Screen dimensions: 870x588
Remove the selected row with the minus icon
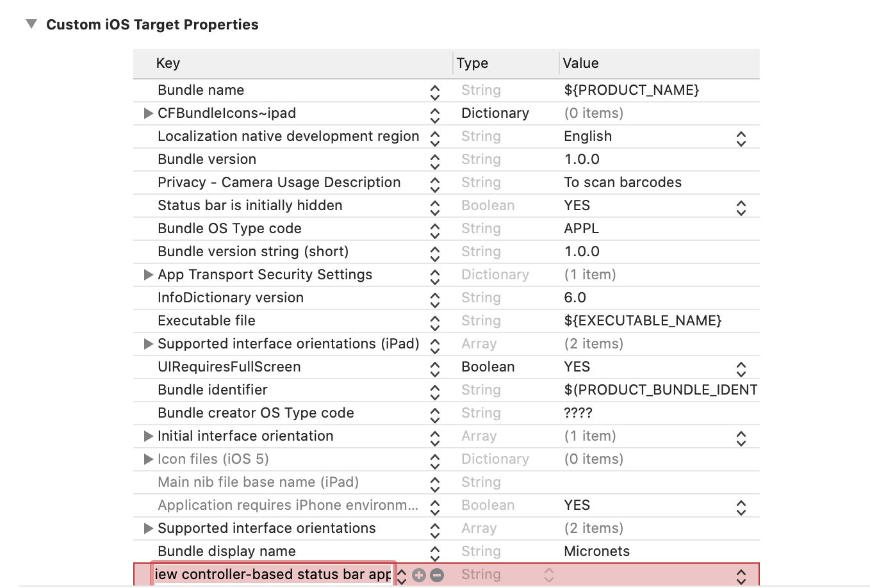click(x=437, y=575)
